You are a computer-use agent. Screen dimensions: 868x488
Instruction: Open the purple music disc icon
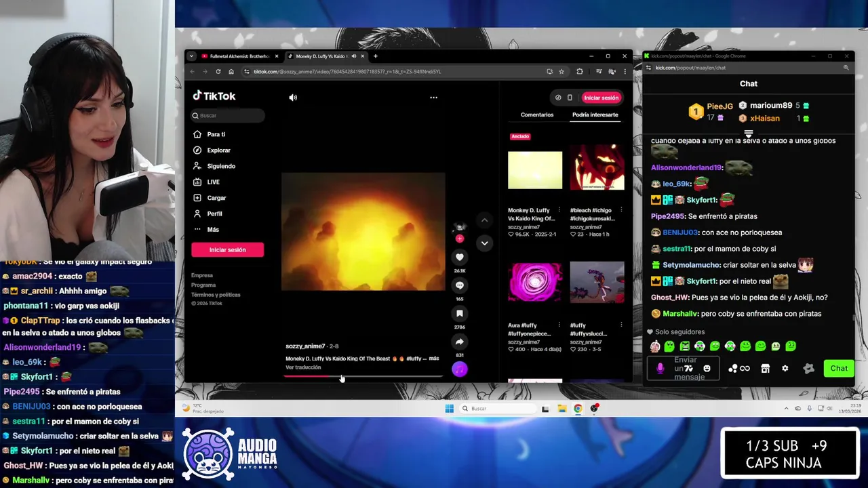coord(459,369)
